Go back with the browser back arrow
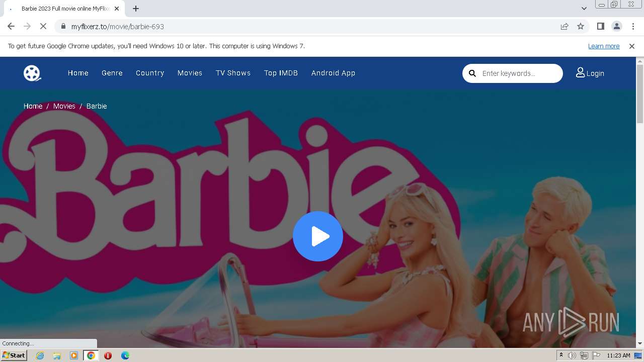644x362 pixels. click(11, 26)
